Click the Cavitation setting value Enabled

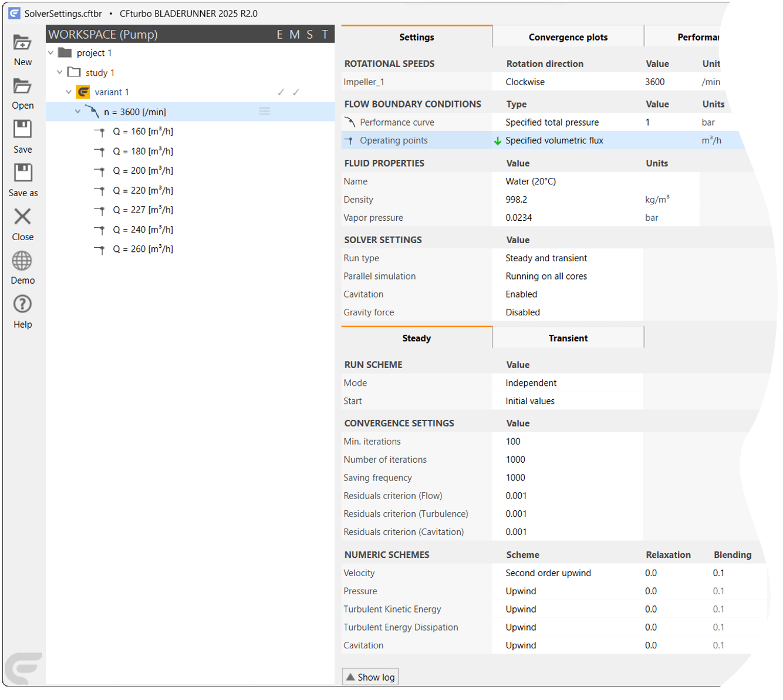click(522, 294)
